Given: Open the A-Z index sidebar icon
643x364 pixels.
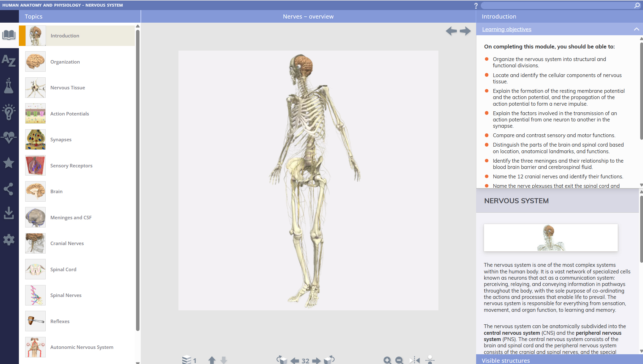Looking at the screenshot, I should 9,60.
